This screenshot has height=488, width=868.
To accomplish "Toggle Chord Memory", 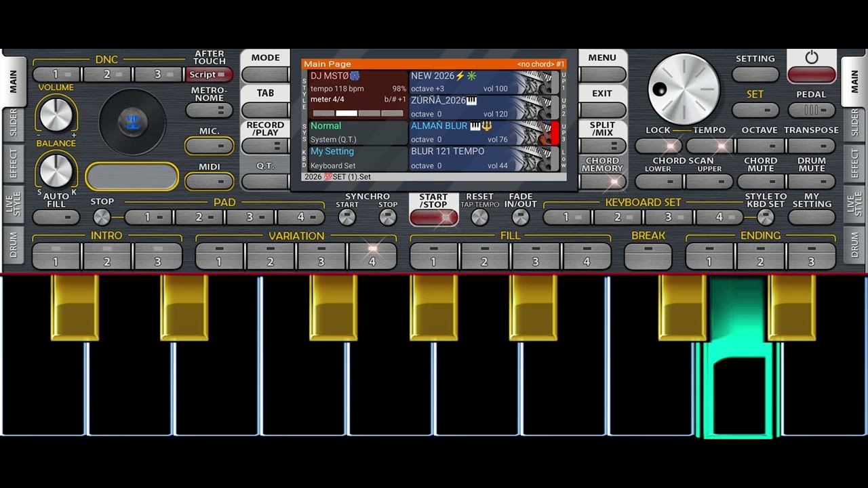I will 602,181.
